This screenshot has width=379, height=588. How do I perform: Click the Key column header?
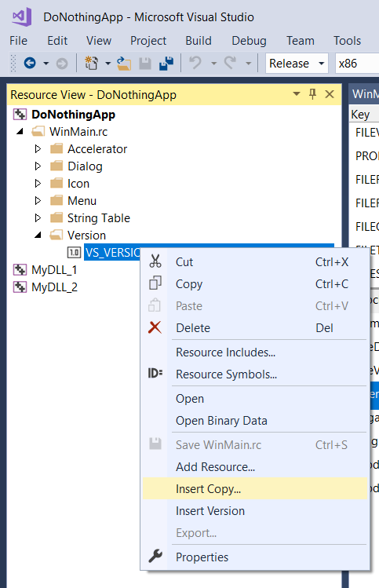tap(364, 115)
